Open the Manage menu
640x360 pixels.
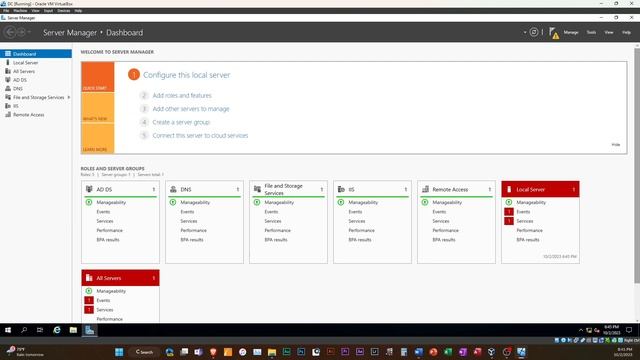pos(571,32)
